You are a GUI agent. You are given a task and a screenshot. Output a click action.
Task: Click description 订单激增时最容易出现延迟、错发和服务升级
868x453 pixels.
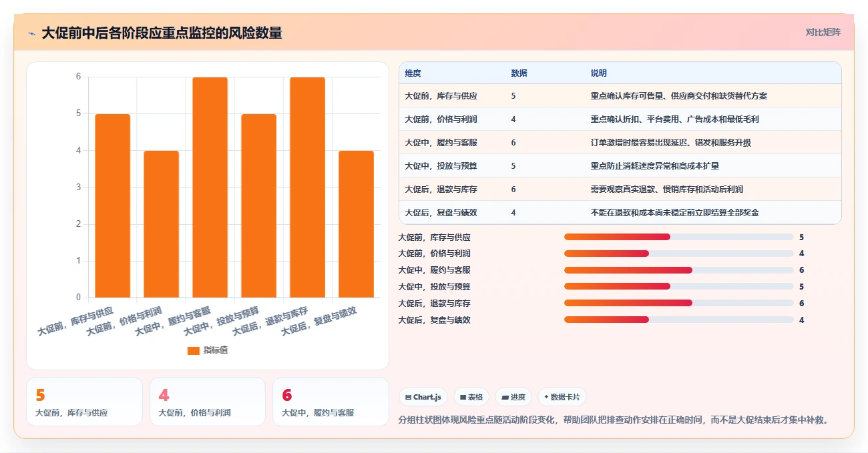point(671,142)
